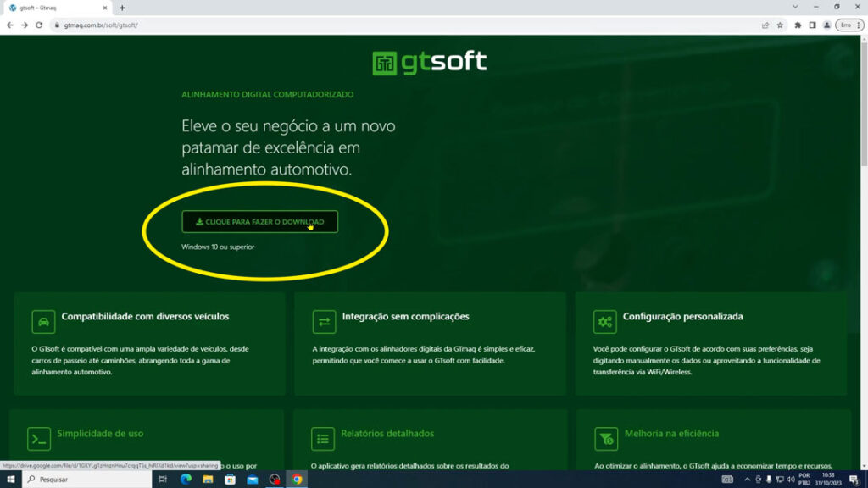Click the address bar URL field
This screenshot has height=488, width=868.
(x=409, y=25)
